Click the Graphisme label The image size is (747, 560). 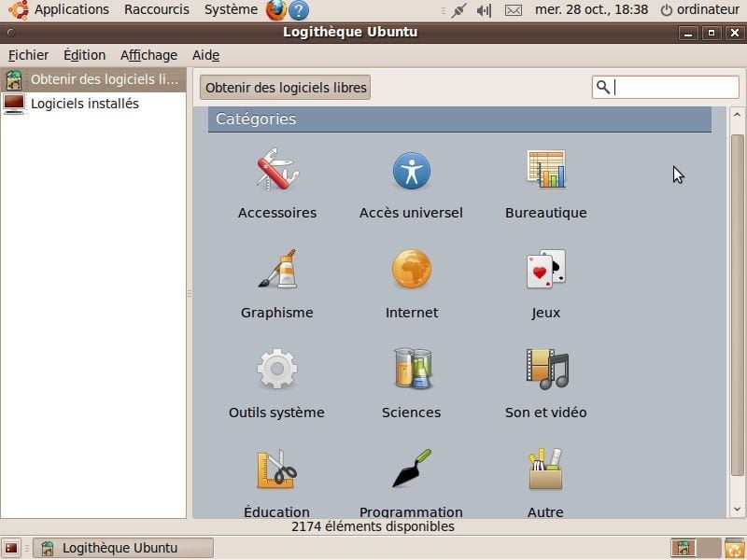click(277, 313)
